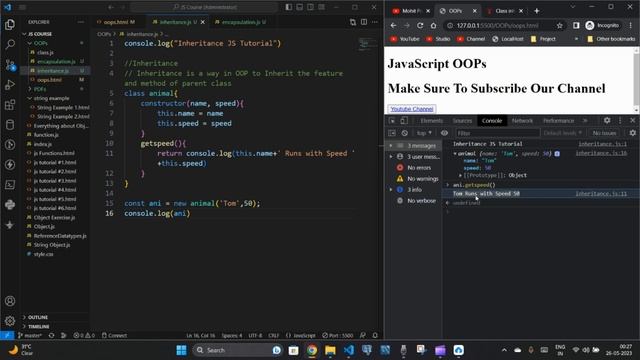Click the split editor right icon

pos(364,22)
